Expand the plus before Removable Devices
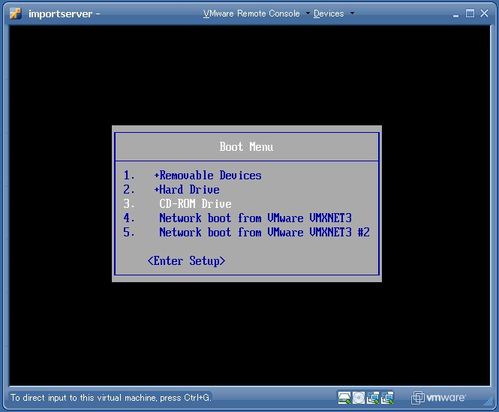The height and width of the screenshot is (412, 499). [x=156, y=176]
